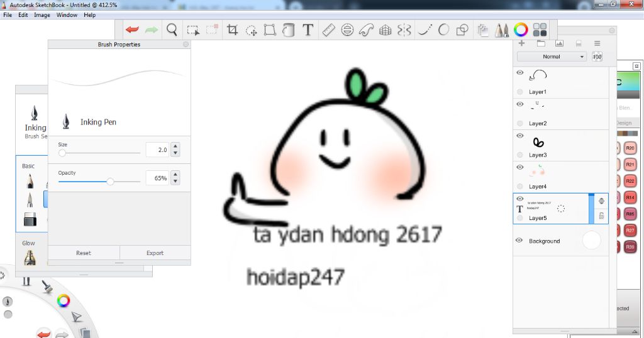This screenshot has height=338, width=644.
Task: Open the File menu
Action: (x=8, y=15)
